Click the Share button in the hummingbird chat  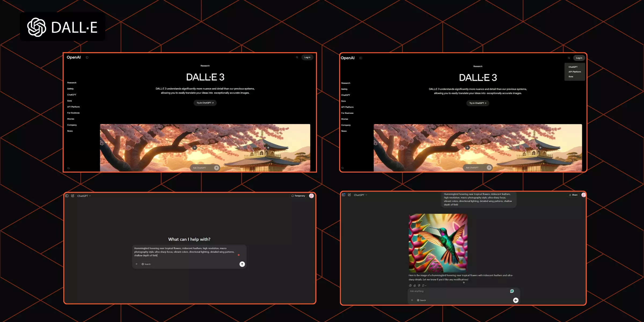[x=573, y=195]
